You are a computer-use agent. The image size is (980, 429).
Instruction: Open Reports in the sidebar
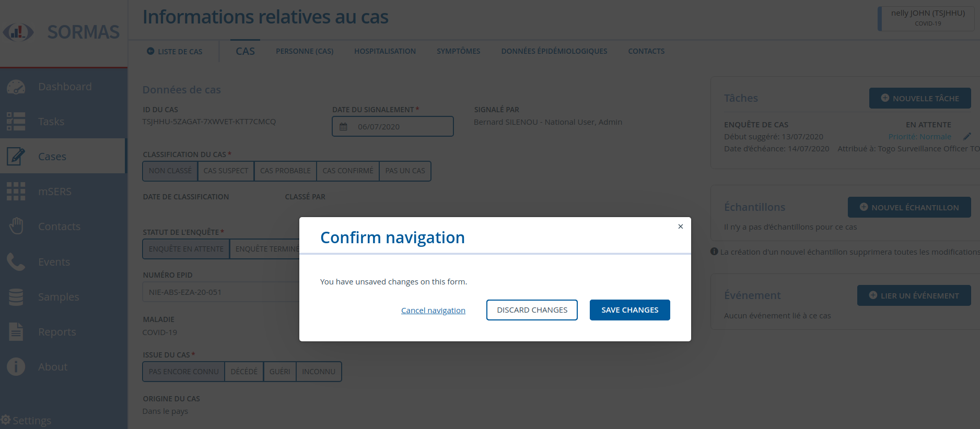[x=63, y=331]
